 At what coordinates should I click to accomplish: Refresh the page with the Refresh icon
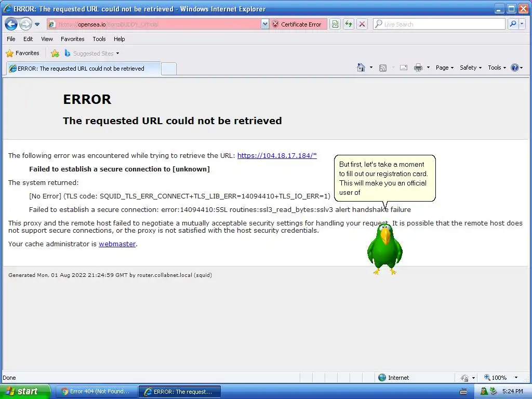[x=349, y=24]
